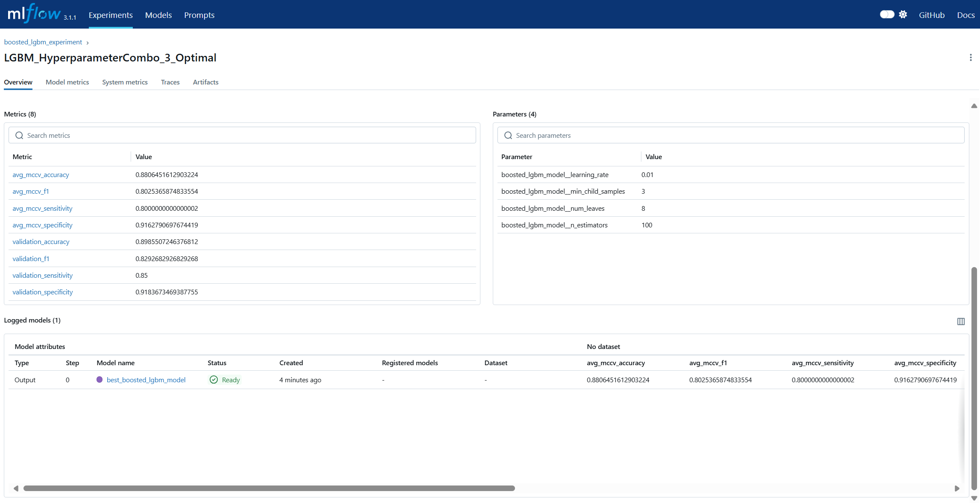Open the Models page in the navbar
The image size is (980, 503).
(158, 15)
